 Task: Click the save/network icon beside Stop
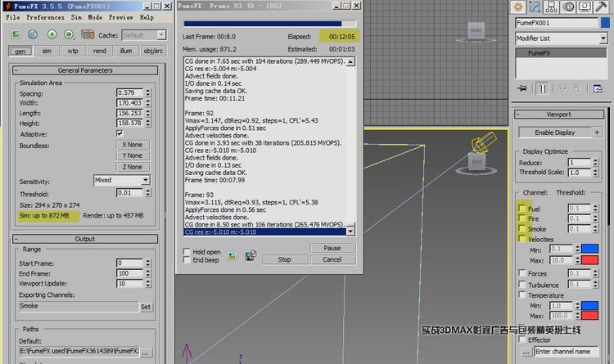[x=251, y=256]
